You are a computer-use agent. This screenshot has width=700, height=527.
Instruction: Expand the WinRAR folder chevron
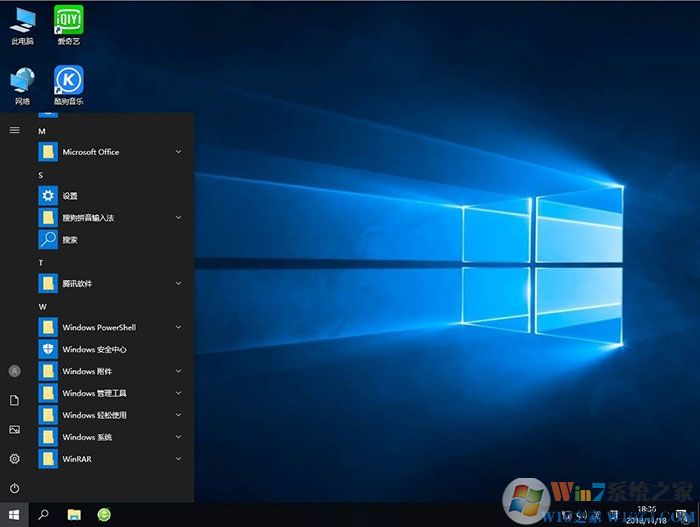178,459
